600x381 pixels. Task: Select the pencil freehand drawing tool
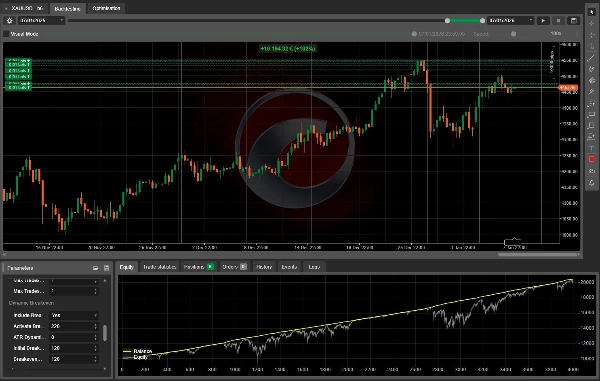pos(592,69)
